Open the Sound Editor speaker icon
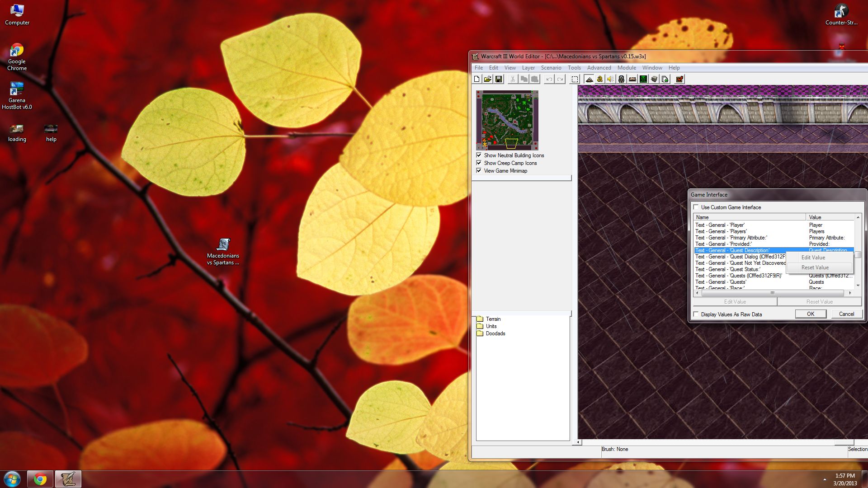This screenshot has height=488, width=868. [x=611, y=79]
